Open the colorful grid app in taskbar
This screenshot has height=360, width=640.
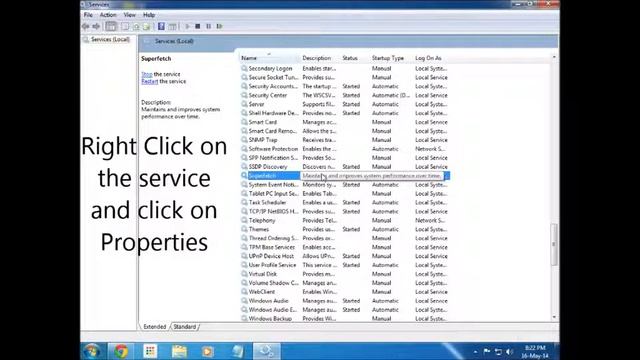[150, 351]
